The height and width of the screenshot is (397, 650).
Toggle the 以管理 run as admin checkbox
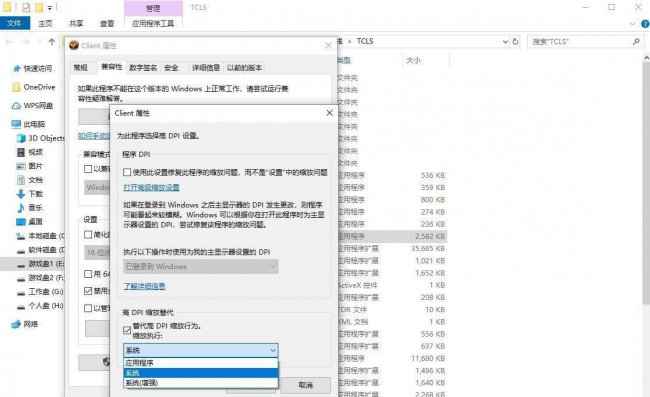(x=88, y=308)
